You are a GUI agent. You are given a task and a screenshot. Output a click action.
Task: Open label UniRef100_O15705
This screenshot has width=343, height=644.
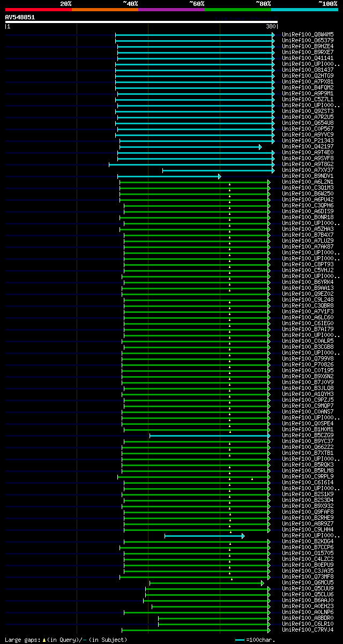click(308, 553)
